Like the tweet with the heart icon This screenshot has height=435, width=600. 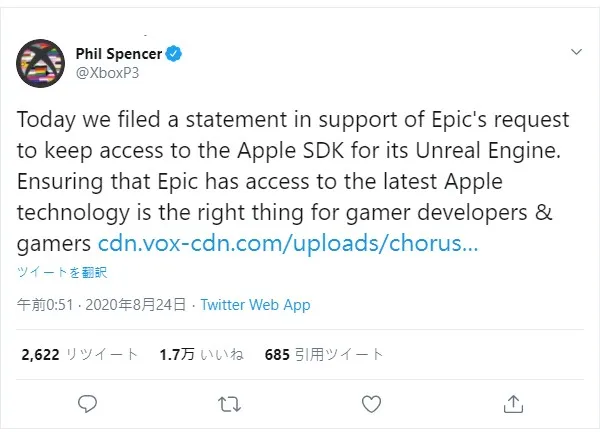tap(371, 404)
